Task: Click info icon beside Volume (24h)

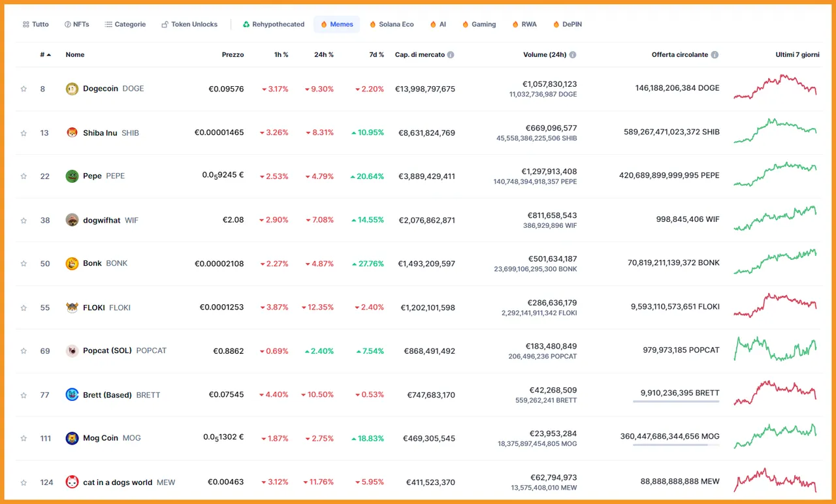Action: (573, 55)
